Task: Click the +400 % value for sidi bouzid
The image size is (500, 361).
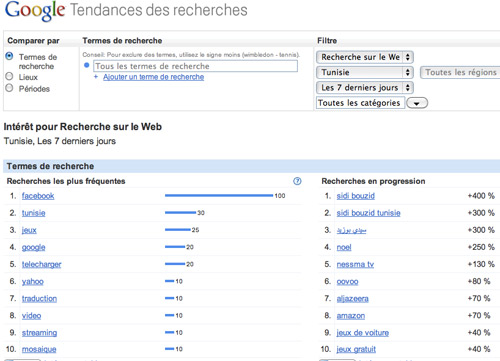Action: [x=481, y=196]
